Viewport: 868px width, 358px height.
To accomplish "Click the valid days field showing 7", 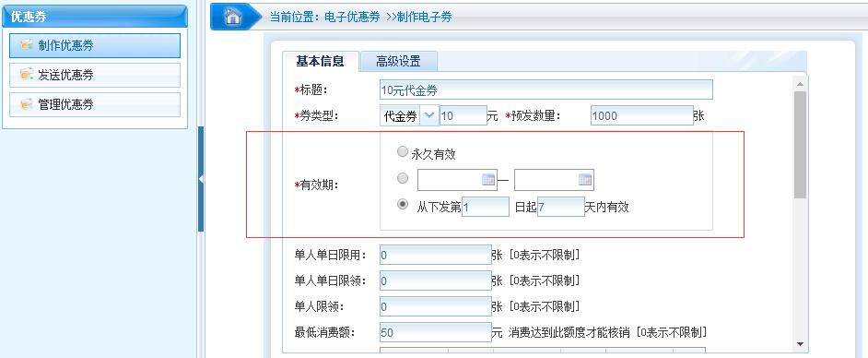I will point(561,207).
